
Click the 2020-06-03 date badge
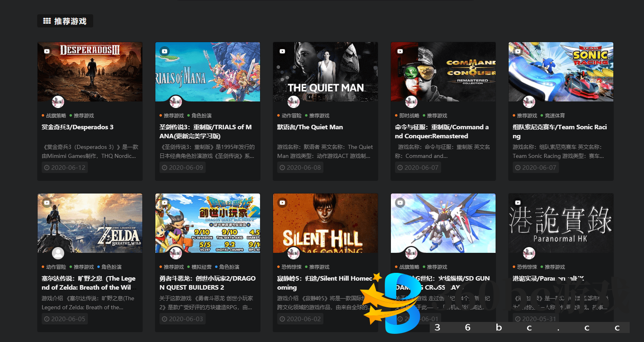(x=183, y=319)
